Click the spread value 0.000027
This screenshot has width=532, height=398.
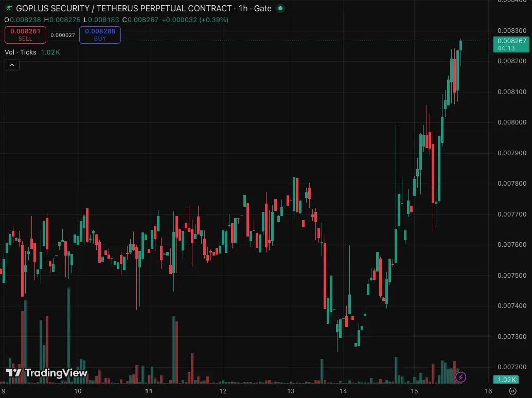point(63,35)
